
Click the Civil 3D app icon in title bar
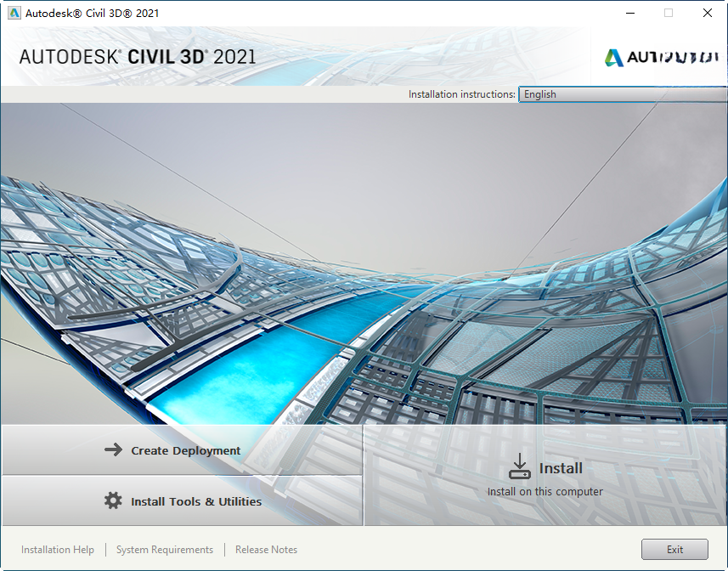point(14,13)
